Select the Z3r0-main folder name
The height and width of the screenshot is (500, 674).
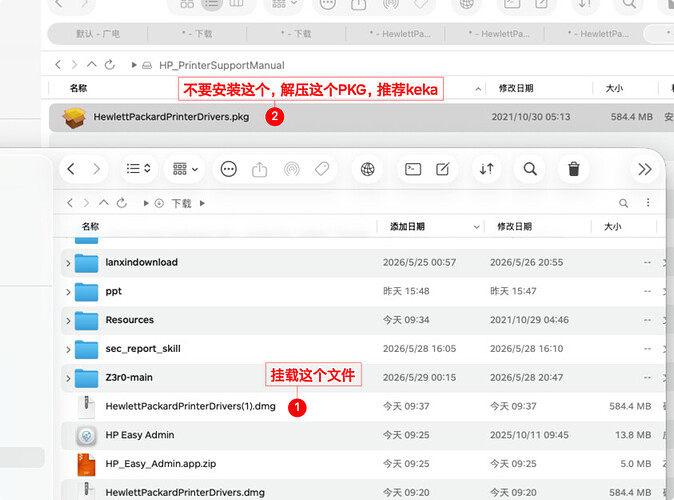129,377
